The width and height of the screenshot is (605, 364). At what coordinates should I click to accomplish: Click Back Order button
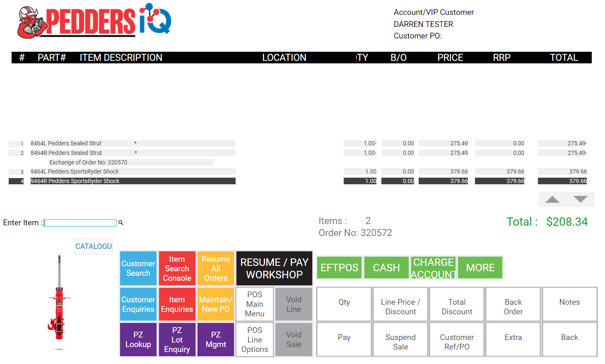point(513,304)
